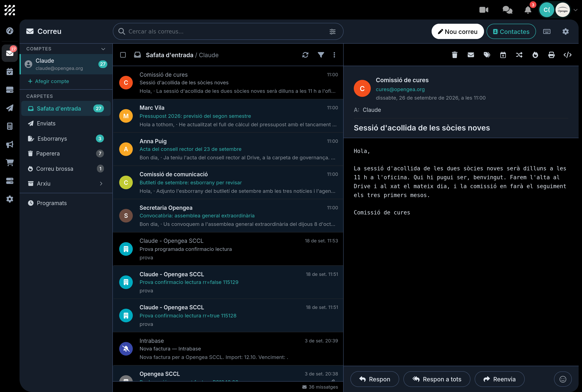This screenshot has height=392, width=582.
Task: Open the Correu brossa folder
Action: [x=66, y=168]
